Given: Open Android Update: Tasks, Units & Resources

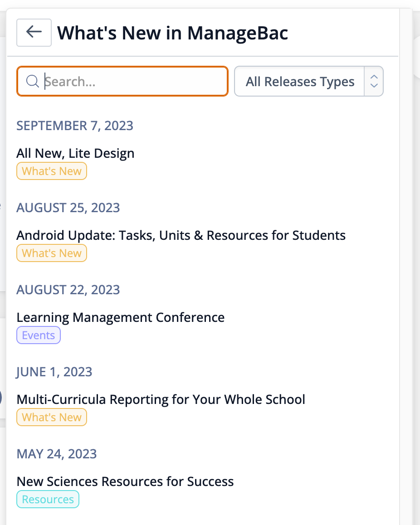Looking at the screenshot, I should click(x=181, y=235).
